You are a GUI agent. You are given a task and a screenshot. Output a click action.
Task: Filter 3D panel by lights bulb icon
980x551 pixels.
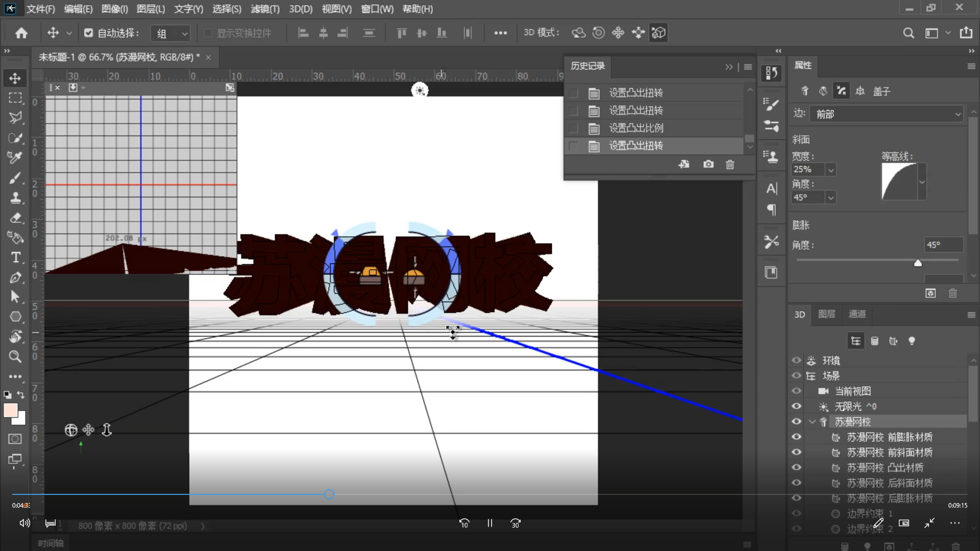click(x=912, y=341)
